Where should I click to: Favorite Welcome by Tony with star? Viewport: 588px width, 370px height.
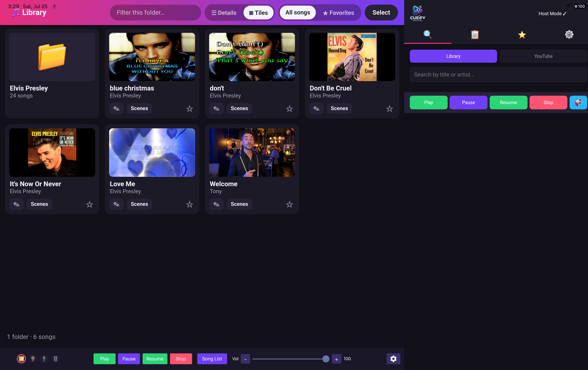[289, 204]
